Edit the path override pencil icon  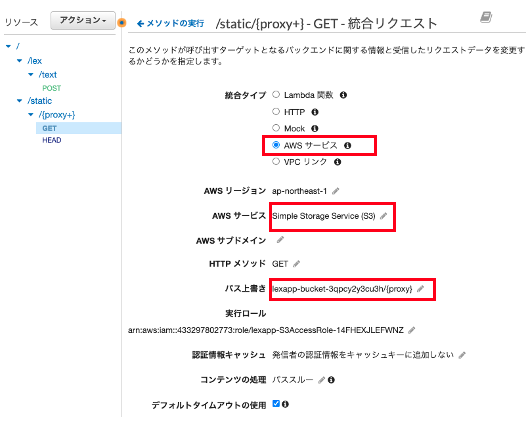click(x=420, y=289)
